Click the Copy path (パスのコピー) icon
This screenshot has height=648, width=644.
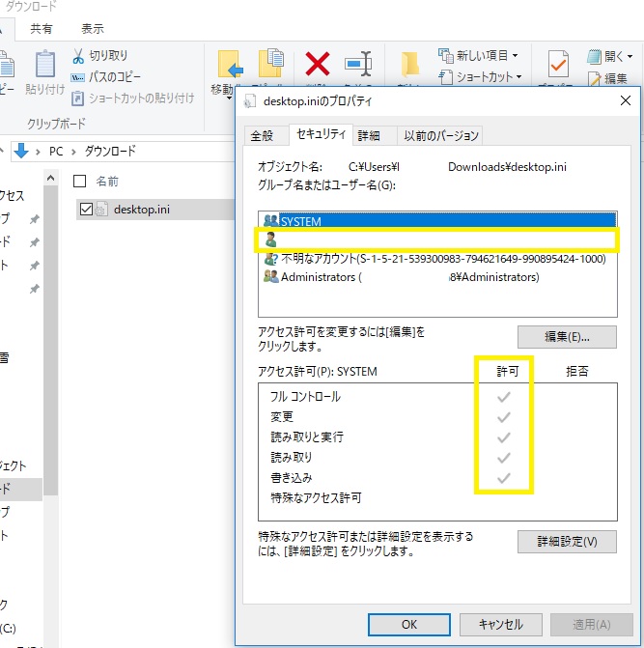pyautogui.click(x=80, y=76)
